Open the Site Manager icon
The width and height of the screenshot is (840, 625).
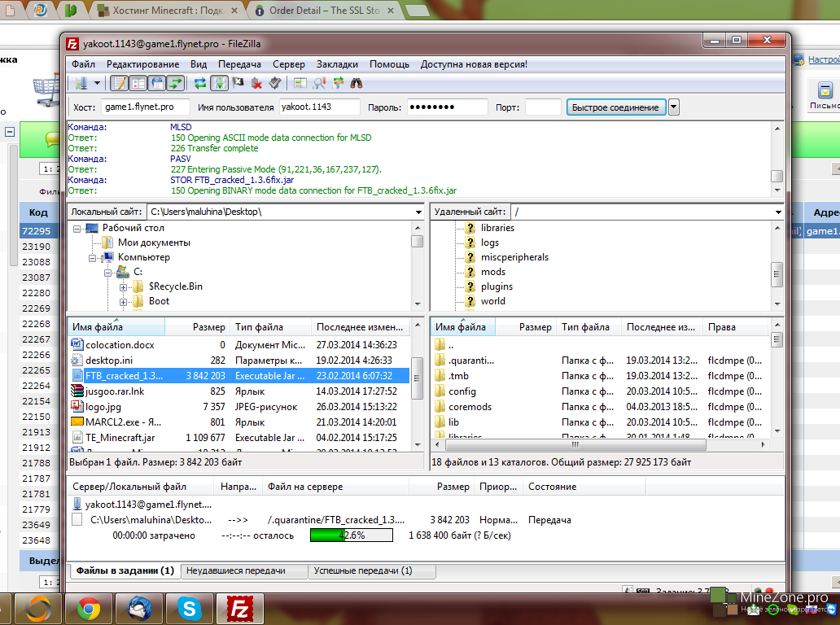pyautogui.click(x=81, y=83)
